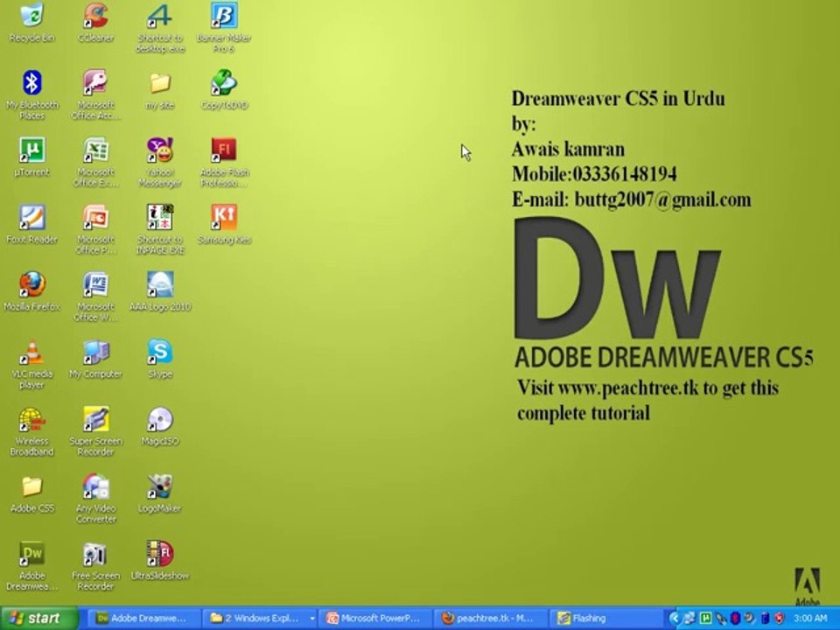This screenshot has width=840, height=630.
Task: Expand hidden system tray icons arrow
Action: coord(675,619)
